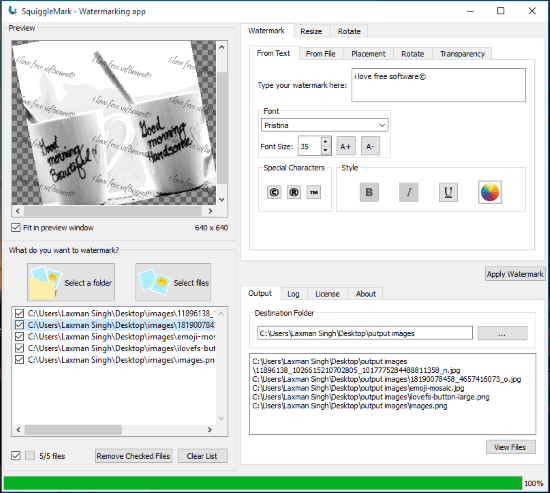Screen dimensions: 550x493
Task: Insert the registered trademark symbol
Action: click(294, 192)
